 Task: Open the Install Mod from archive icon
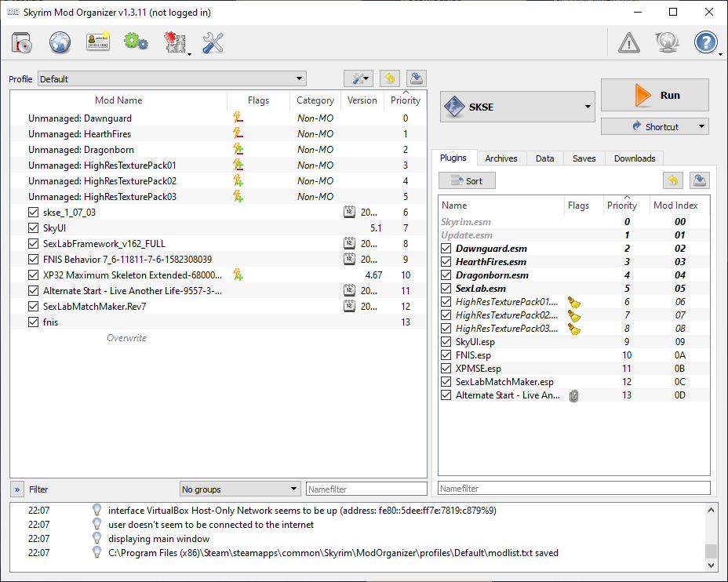tap(21, 42)
